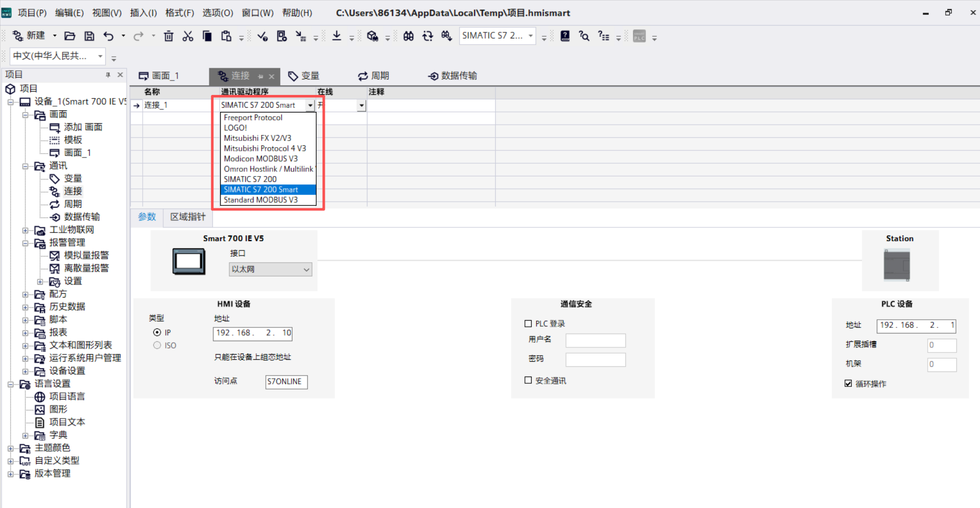
Task: Open the 项目(P) menu
Action: (x=32, y=13)
